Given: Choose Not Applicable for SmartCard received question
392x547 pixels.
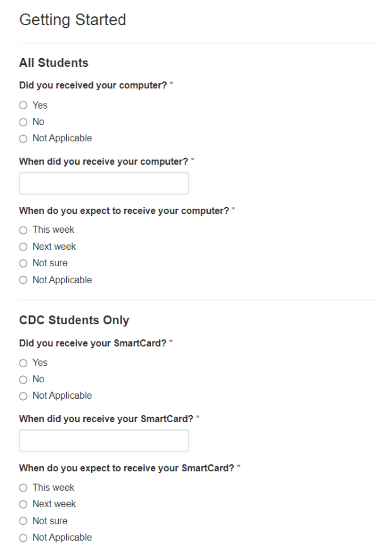Looking at the screenshot, I should 23,396.
